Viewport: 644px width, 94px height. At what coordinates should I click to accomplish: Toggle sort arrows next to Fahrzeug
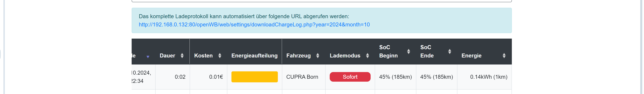pyautogui.click(x=318, y=56)
